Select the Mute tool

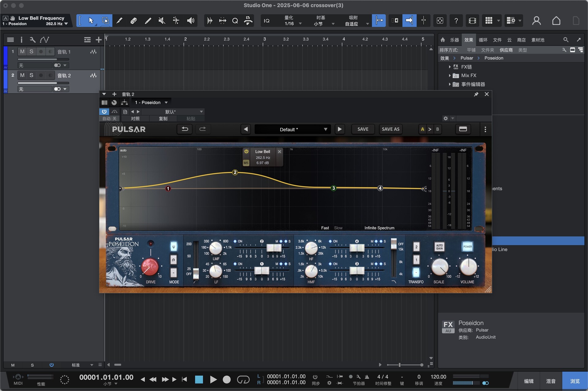point(162,20)
